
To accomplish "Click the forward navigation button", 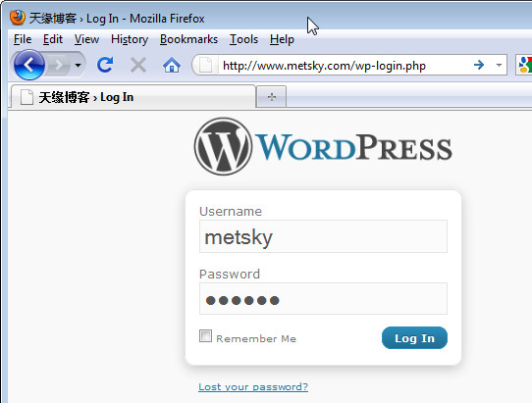I will point(59,65).
